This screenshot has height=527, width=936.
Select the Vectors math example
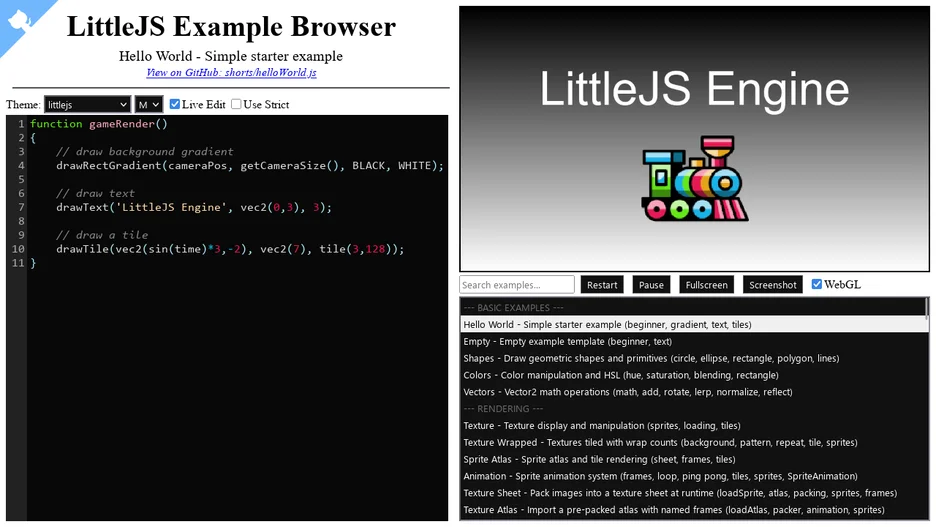point(692,392)
